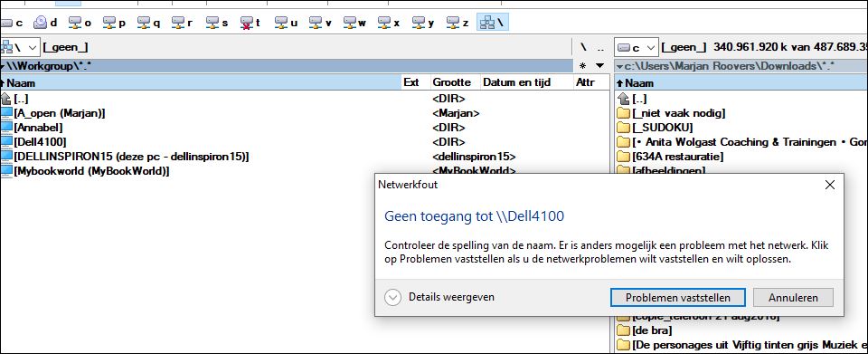
Task: Open network drive z
Action: 458,23
